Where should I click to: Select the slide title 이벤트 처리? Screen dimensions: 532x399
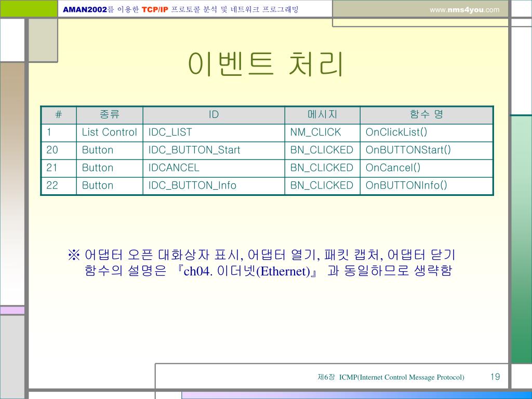pyautogui.click(x=265, y=64)
